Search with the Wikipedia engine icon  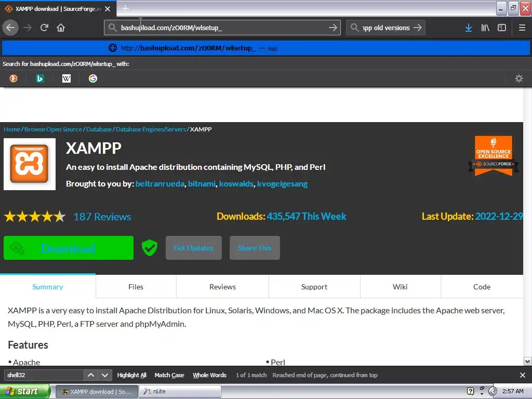tap(66, 78)
